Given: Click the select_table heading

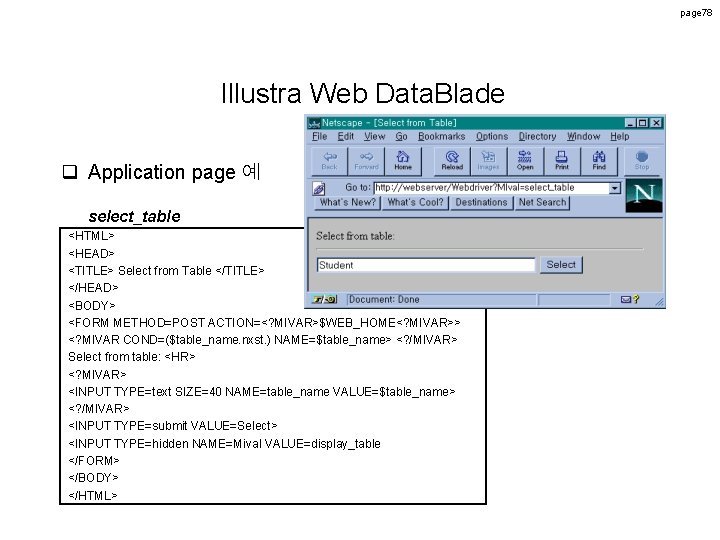Looking at the screenshot, I should pyautogui.click(x=135, y=216).
